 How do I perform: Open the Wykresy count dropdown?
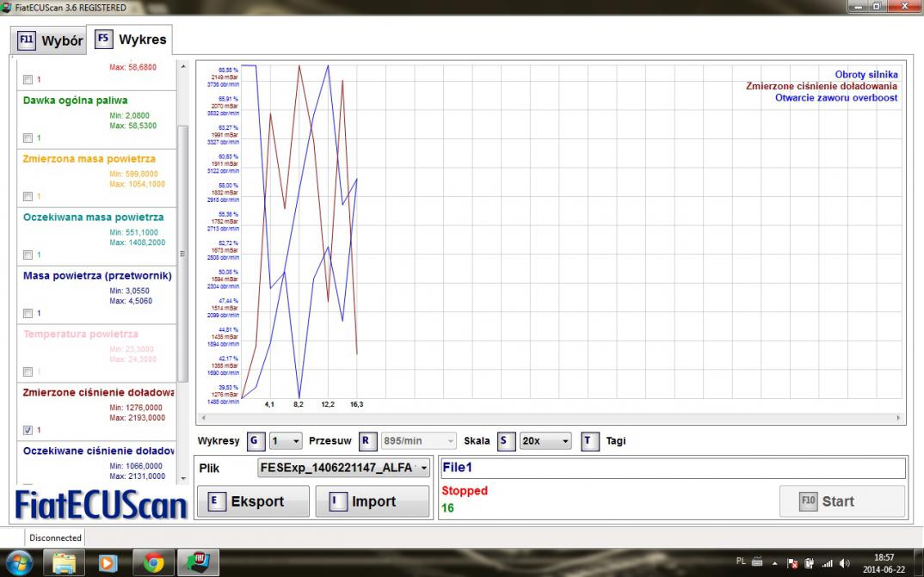286,440
